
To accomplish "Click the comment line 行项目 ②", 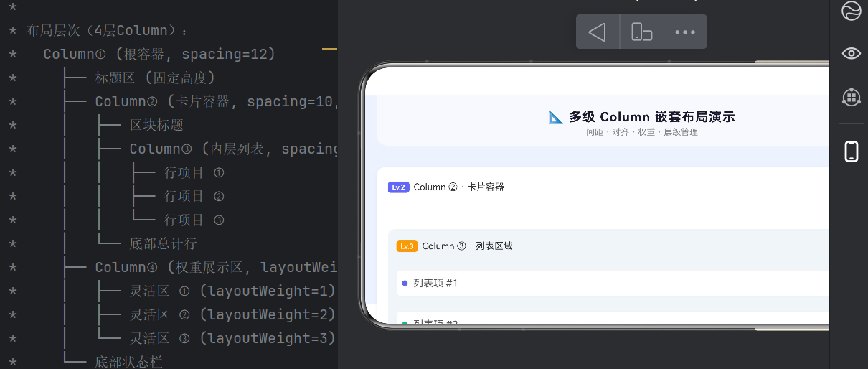I will click(x=194, y=197).
